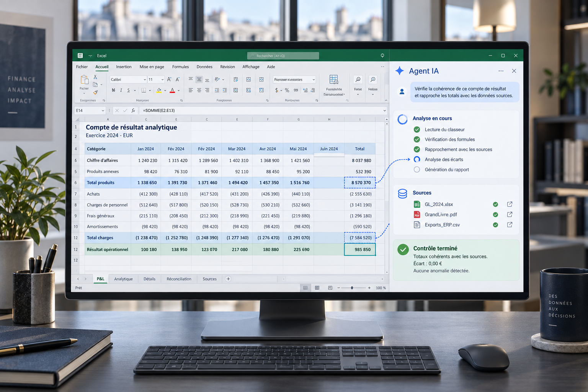Click the zoom in plus button
Screen dimensions: 588x392
point(369,288)
